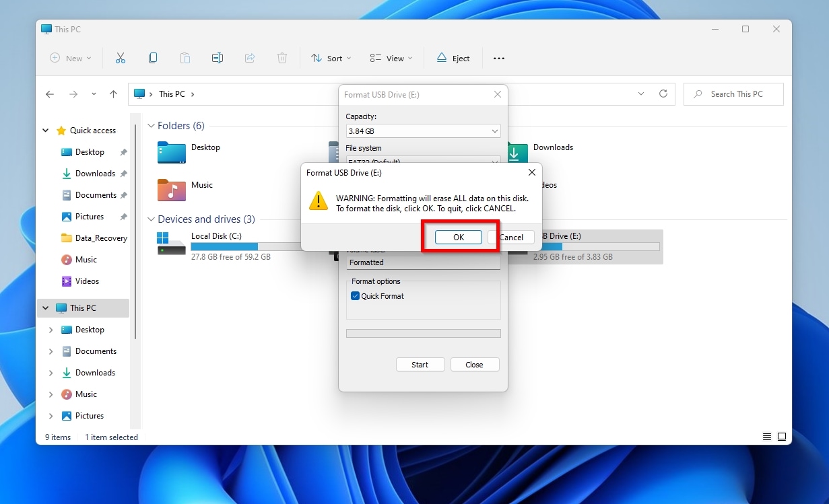Open the See more ellipsis menu
This screenshot has height=504, width=829.
pyautogui.click(x=499, y=59)
